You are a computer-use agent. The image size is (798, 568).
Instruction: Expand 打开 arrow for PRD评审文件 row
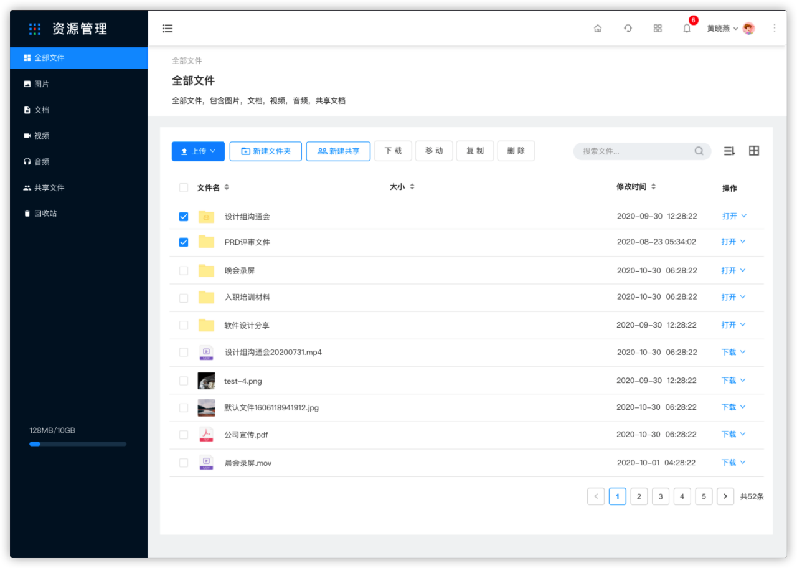coord(743,241)
